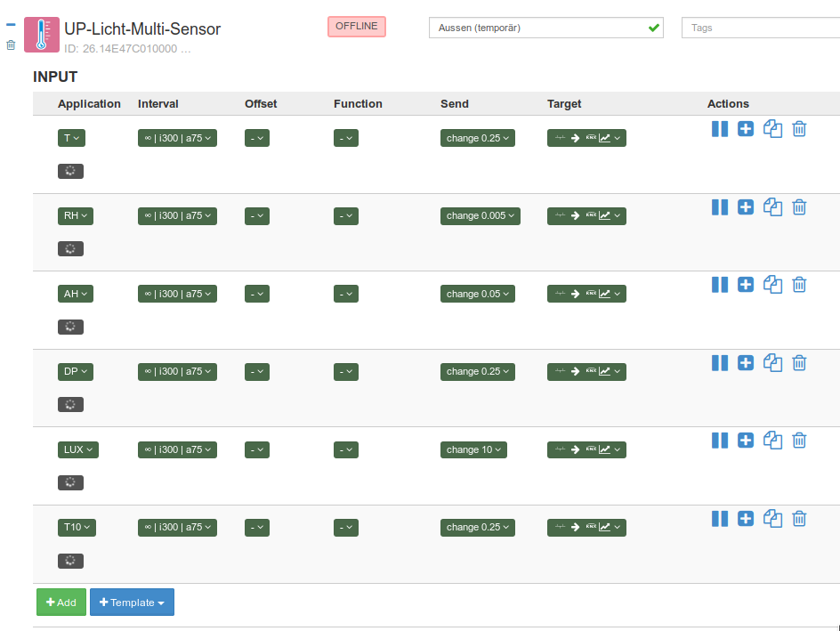Open target dropdown in T10 row
Viewport: 840px width, 631px height.
point(586,528)
